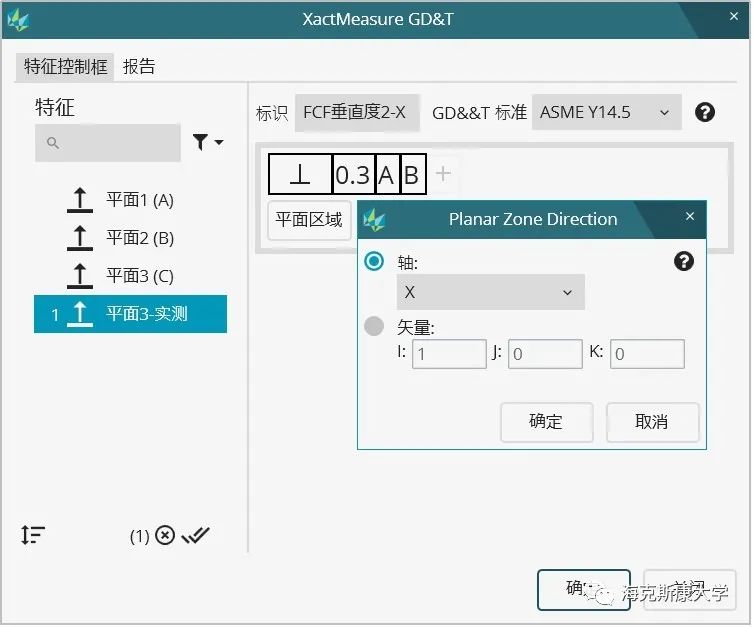Viewport: 753px width, 627px height.
Task: Click 取消 in Planar Zone Direction dialog
Action: (652, 422)
